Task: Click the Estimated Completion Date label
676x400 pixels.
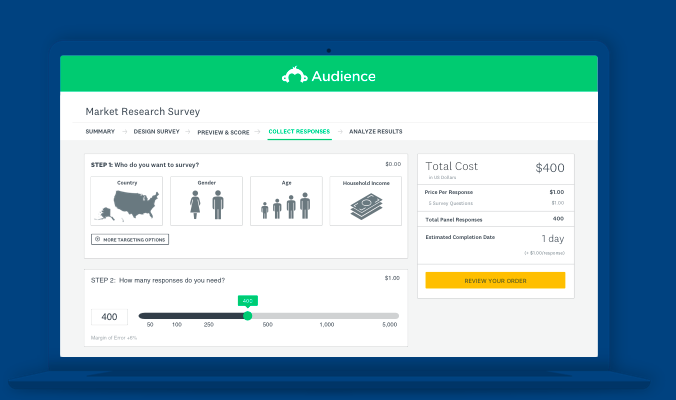Action: pyautogui.click(x=460, y=237)
